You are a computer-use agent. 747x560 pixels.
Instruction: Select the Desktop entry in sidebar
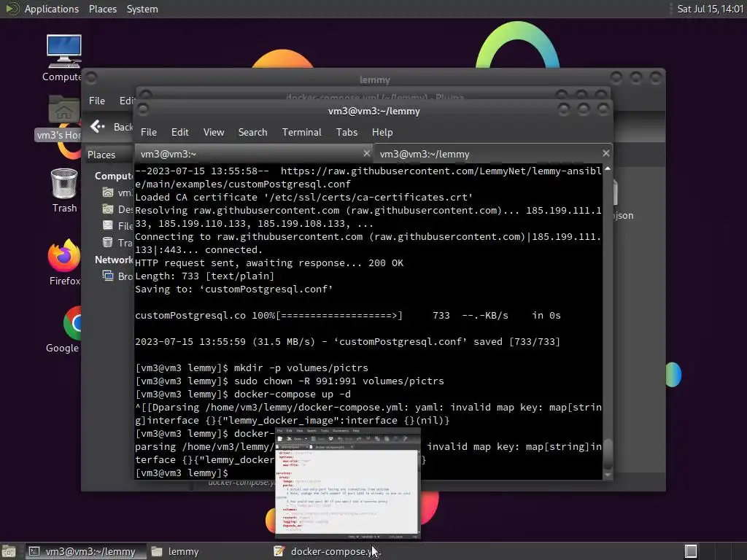tap(117, 209)
